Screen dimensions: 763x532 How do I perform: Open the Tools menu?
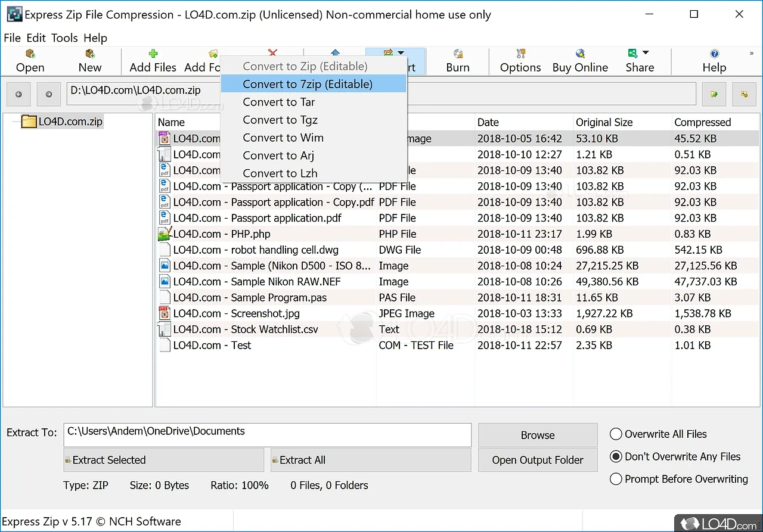64,38
